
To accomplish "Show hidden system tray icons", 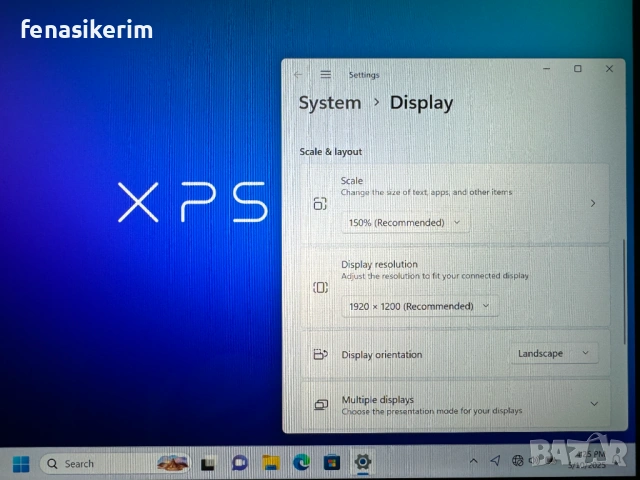I will (x=473, y=460).
